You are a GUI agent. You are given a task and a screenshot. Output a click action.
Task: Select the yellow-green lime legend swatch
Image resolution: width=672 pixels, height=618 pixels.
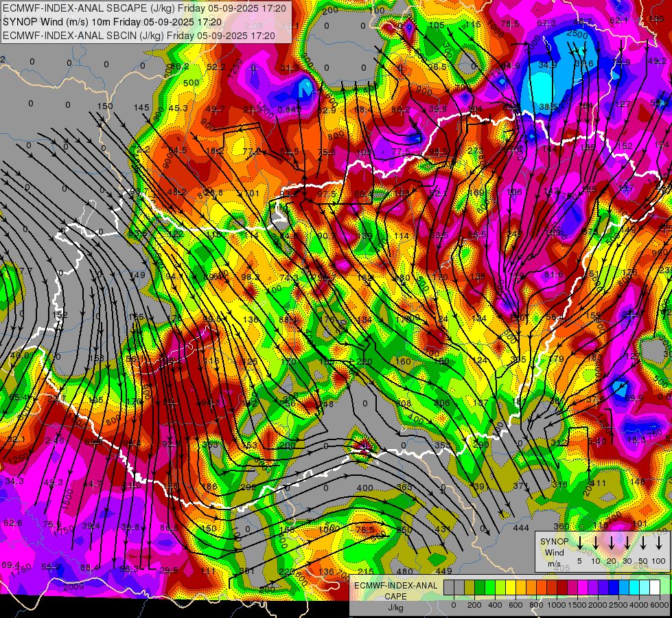(x=500, y=588)
